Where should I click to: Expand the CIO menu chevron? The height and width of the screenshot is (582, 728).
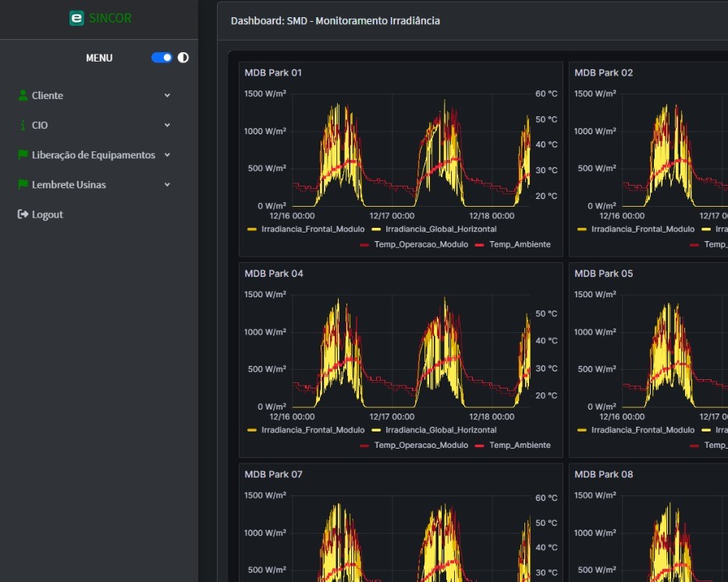point(167,125)
